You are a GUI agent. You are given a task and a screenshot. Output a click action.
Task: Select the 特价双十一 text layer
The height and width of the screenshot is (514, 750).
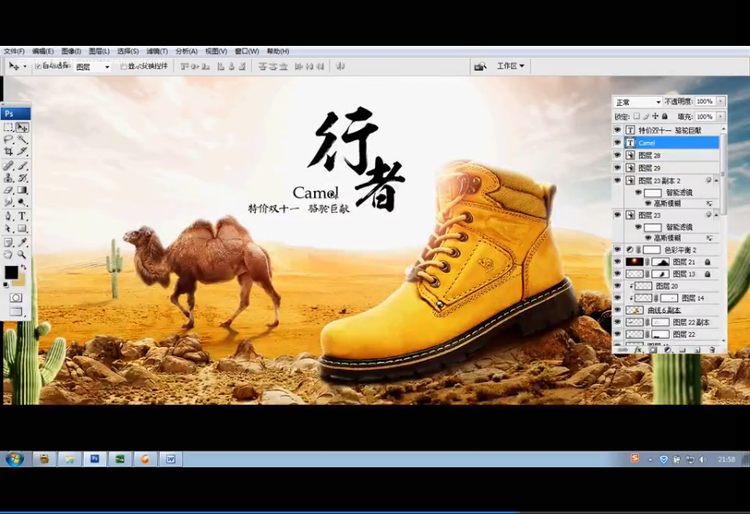(671, 130)
